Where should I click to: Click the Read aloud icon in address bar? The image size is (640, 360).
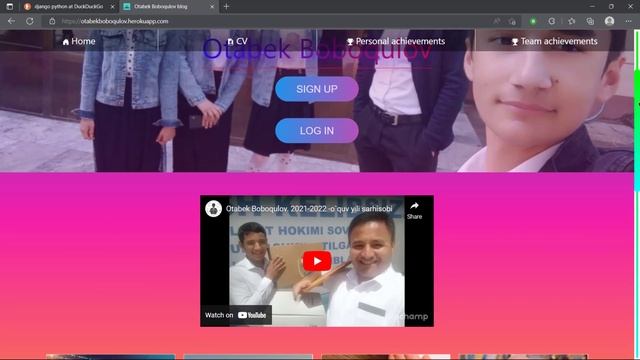click(496, 21)
